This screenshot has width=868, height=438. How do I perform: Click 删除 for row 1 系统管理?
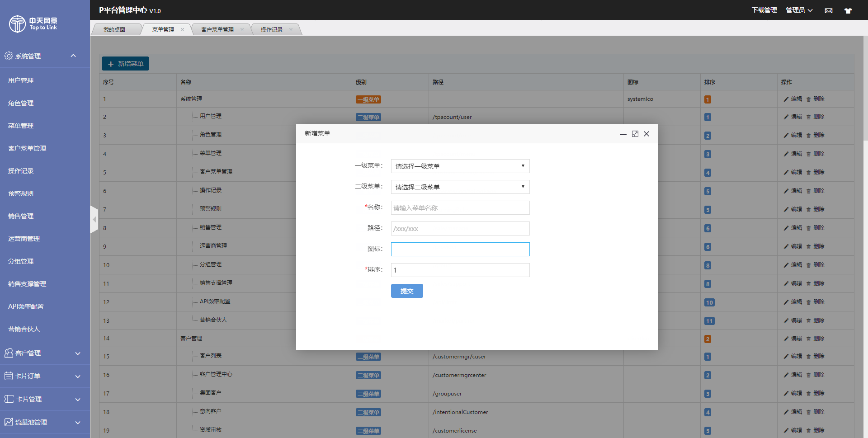click(816, 99)
